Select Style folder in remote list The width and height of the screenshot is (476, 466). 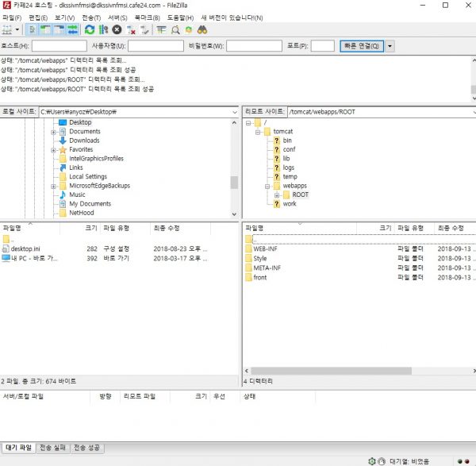pyautogui.click(x=260, y=259)
